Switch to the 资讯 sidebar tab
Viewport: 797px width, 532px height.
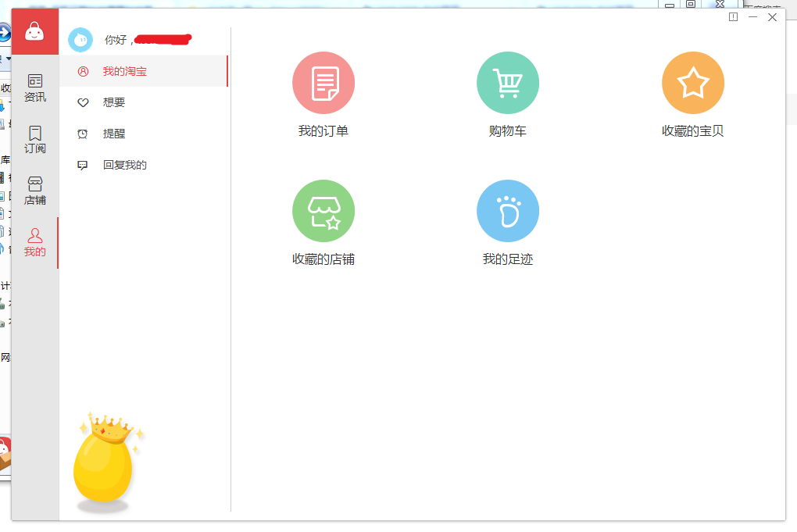click(35, 88)
